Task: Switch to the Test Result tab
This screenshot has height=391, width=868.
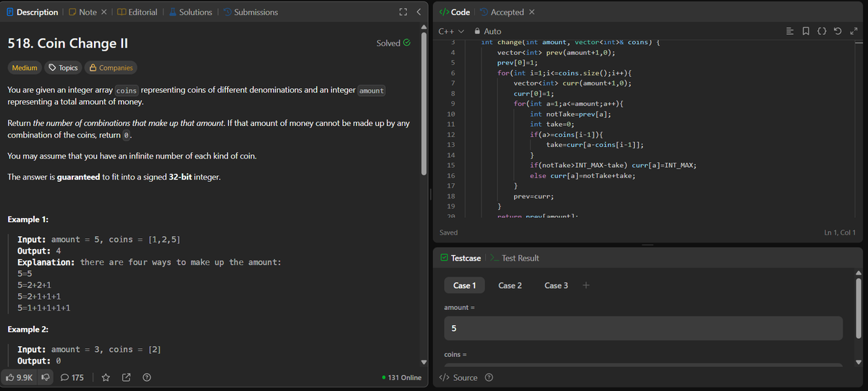Action: 515,258
